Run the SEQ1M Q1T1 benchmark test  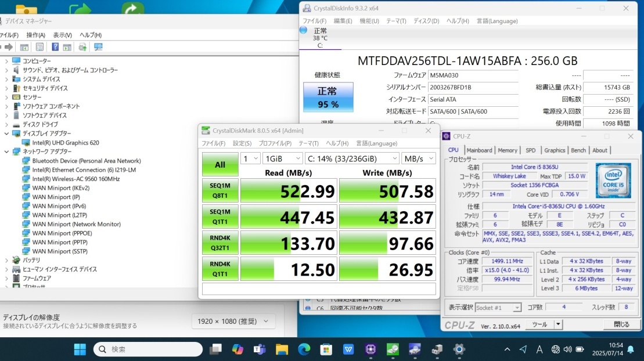[x=220, y=216]
